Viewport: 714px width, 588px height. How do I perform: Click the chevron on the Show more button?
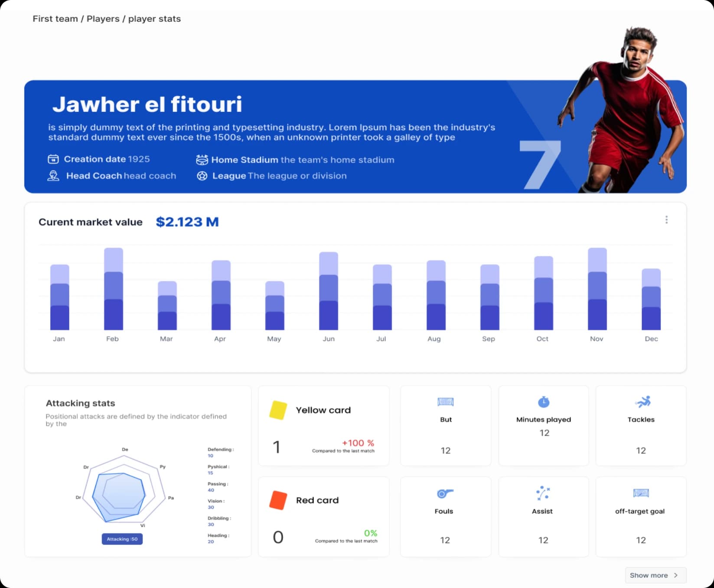tap(675, 575)
